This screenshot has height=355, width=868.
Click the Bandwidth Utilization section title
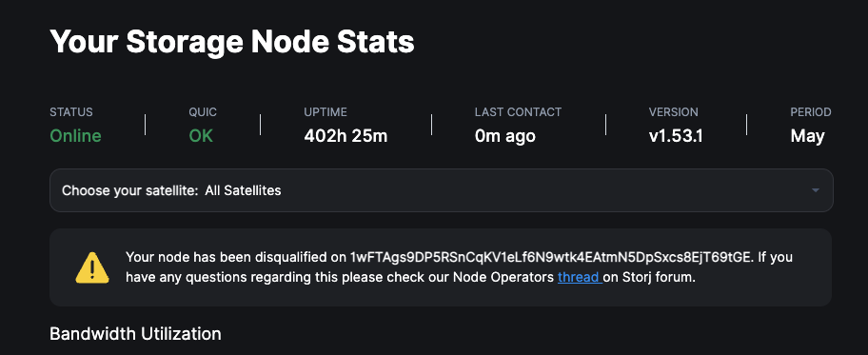[x=135, y=334]
